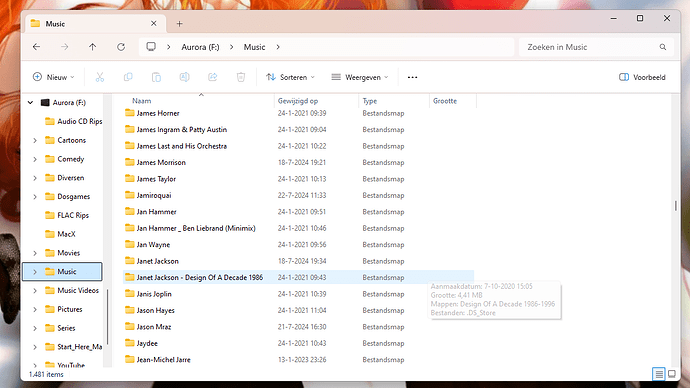
Task: Click the Share icon in toolbar
Action: coord(213,77)
